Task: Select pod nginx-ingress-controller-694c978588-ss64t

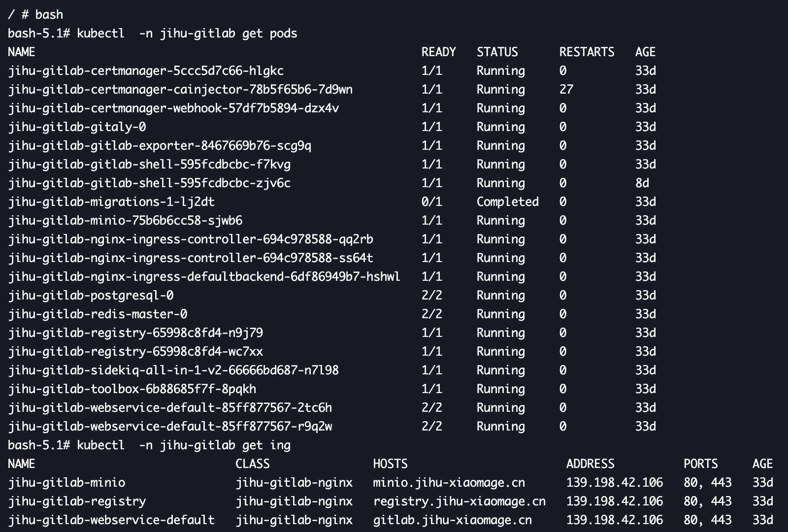Action: pos(191,258)
